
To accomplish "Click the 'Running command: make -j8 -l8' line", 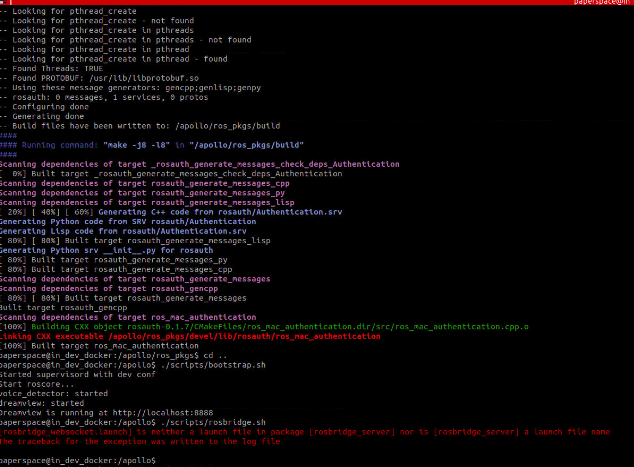I will (152, 145).
